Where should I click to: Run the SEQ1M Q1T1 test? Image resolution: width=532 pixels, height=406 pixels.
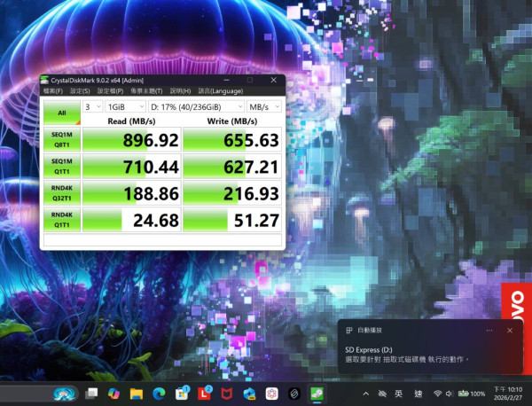click(62, 166)
